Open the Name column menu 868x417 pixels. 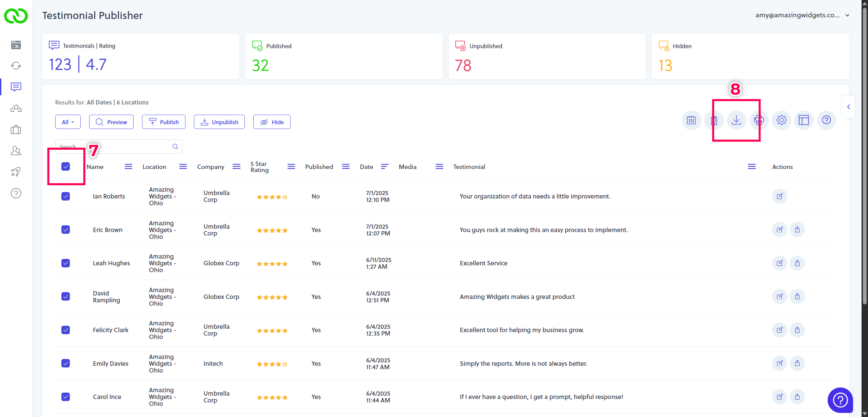click(128, 167)
